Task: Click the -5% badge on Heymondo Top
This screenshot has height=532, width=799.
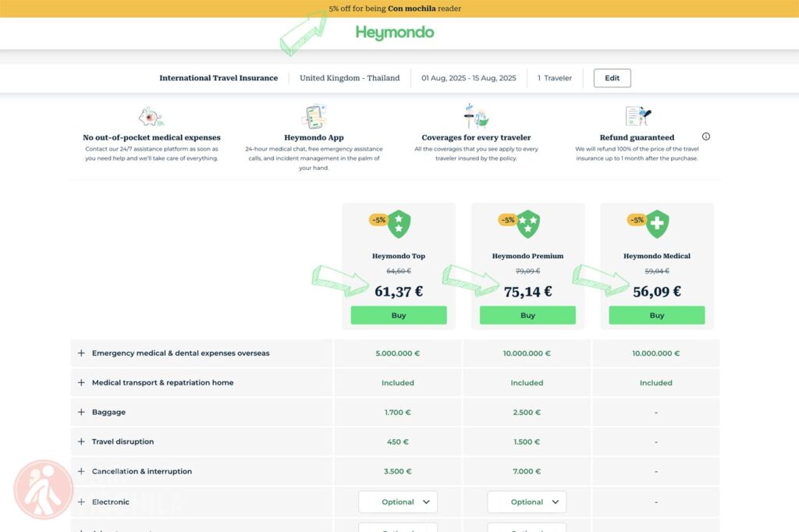Action: (x=378, y=220)
